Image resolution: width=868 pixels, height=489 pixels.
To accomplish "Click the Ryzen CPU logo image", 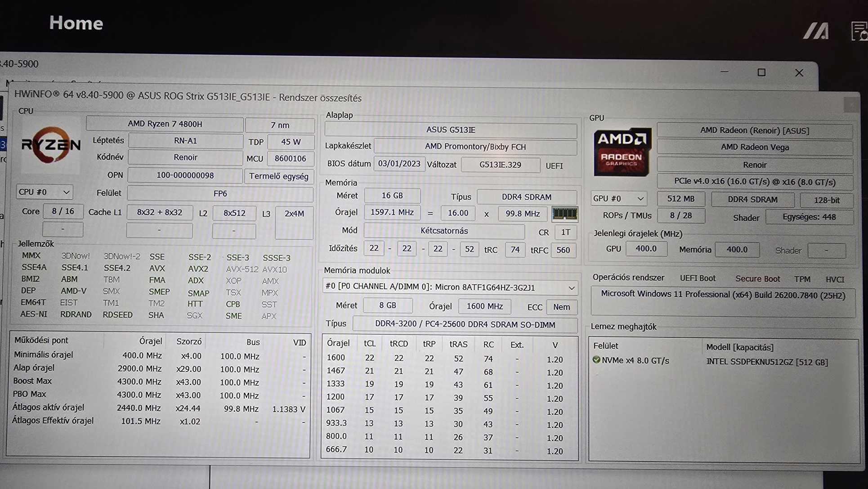I will coord(51,145).
